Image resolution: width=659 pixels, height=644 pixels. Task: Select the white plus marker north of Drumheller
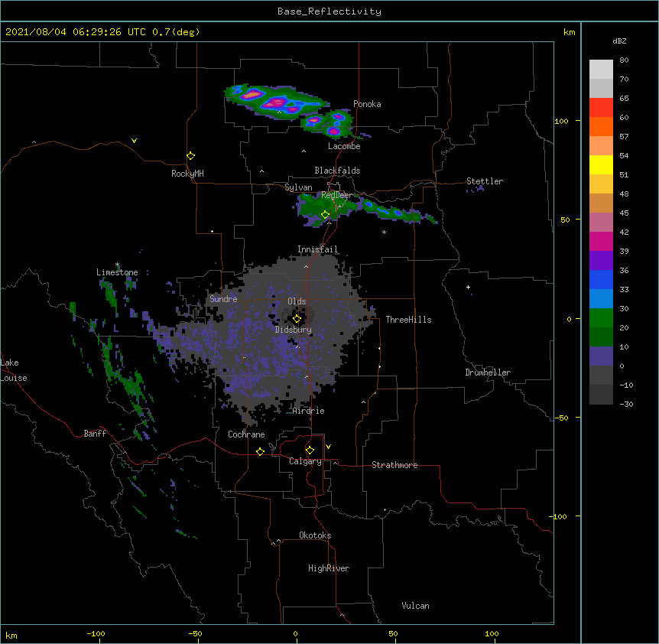468,287
